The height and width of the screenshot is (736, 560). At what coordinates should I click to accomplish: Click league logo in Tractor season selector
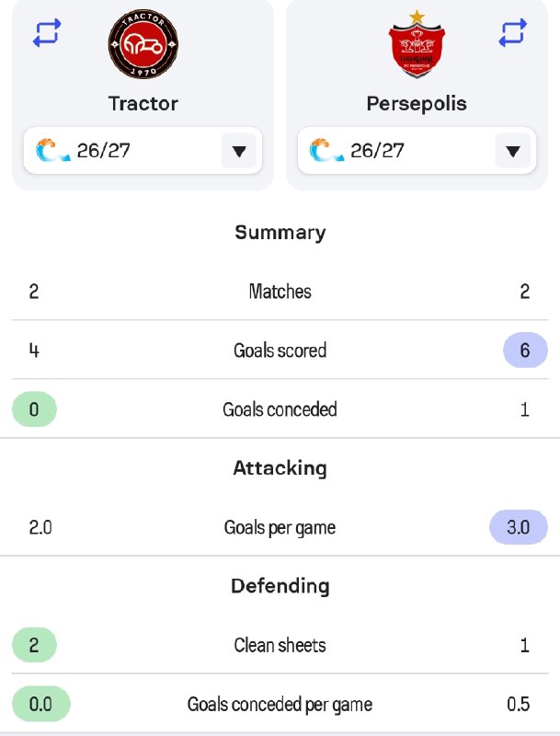(52, 150)
